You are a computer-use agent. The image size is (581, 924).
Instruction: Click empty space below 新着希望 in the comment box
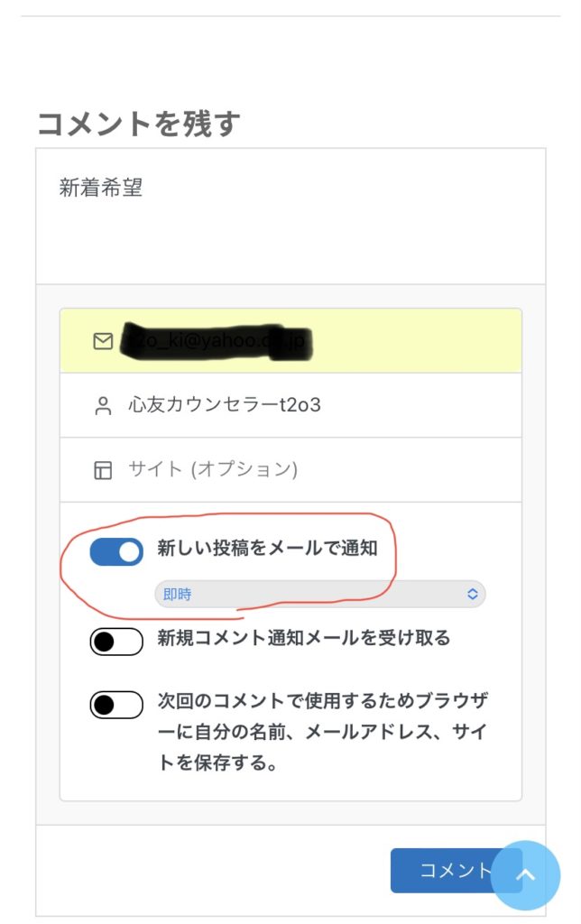[x=290, y=244]
